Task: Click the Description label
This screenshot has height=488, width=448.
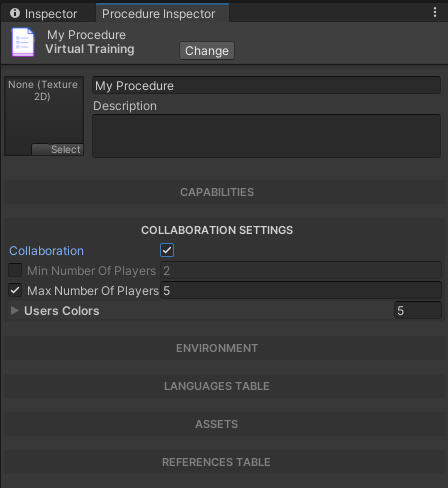Action: (125, 106)
